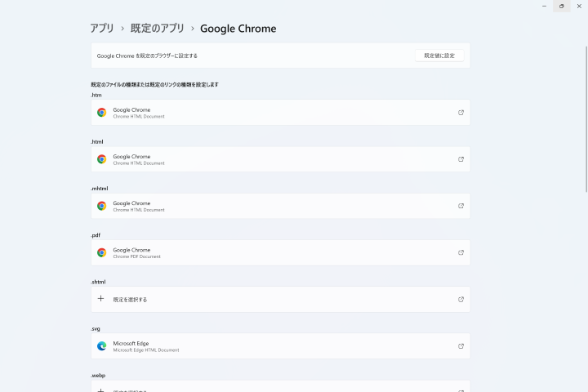The height and width of the screenshot is (392, 588).
Task: Open the external link icon for .pdf
Action: (461, 253)
